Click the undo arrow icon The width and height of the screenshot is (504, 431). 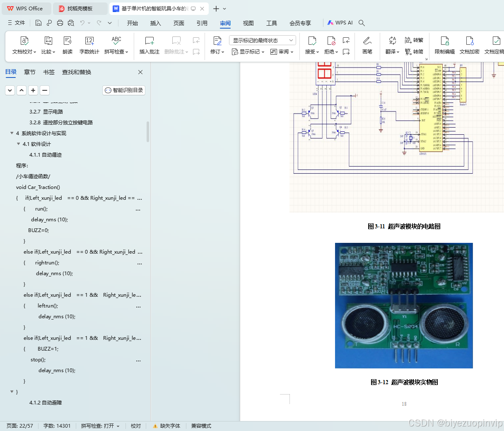[x=82, y=23]
